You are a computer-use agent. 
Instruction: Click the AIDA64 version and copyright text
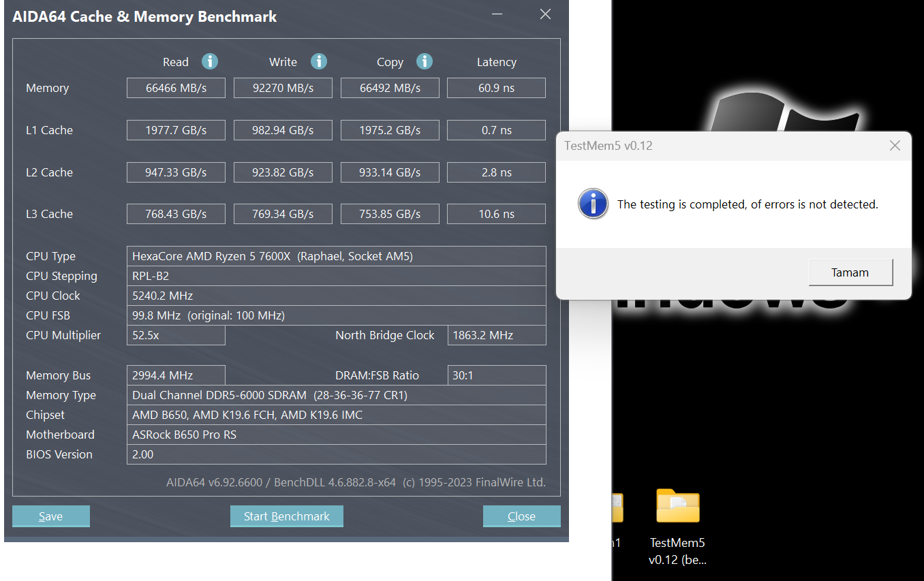(356, 482)
